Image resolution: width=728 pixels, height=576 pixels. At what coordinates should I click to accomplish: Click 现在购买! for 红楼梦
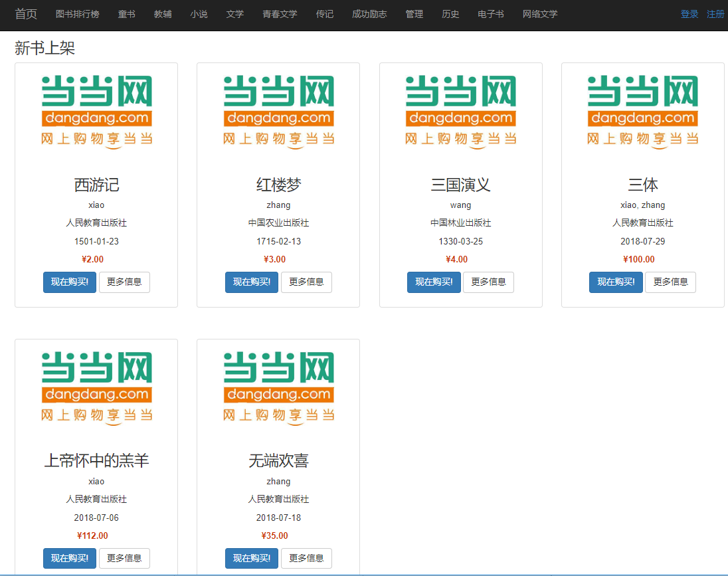point(252,282)
